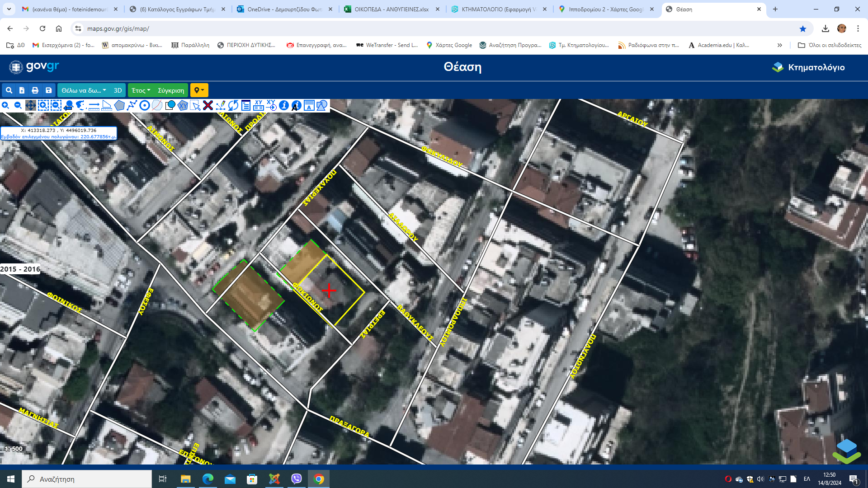Click the blue info identify tool
The image size is (868, 488).
click(284, 105)
